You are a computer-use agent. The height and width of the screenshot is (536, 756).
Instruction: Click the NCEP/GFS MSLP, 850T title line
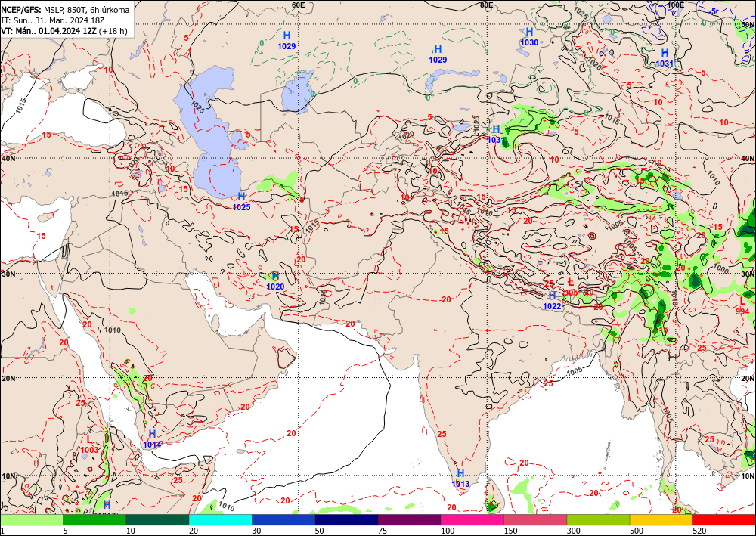pyautogui.click(x=65, y=10)
